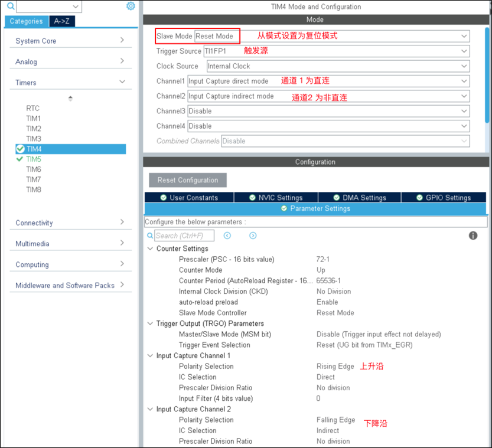This screenshot has width=492, height=448.
Task: Switch to the A->Z tab
Action: tap(61, 21)
